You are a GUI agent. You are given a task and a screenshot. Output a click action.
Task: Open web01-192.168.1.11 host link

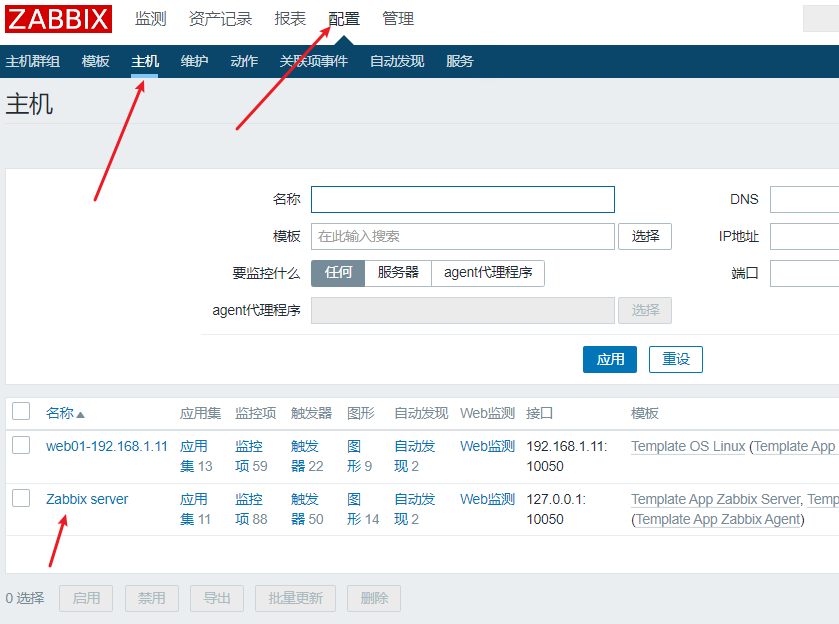point(107,446)
